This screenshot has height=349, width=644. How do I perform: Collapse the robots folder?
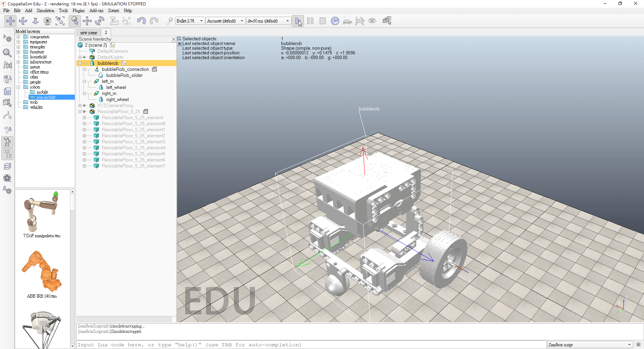(x=18, y=87)
